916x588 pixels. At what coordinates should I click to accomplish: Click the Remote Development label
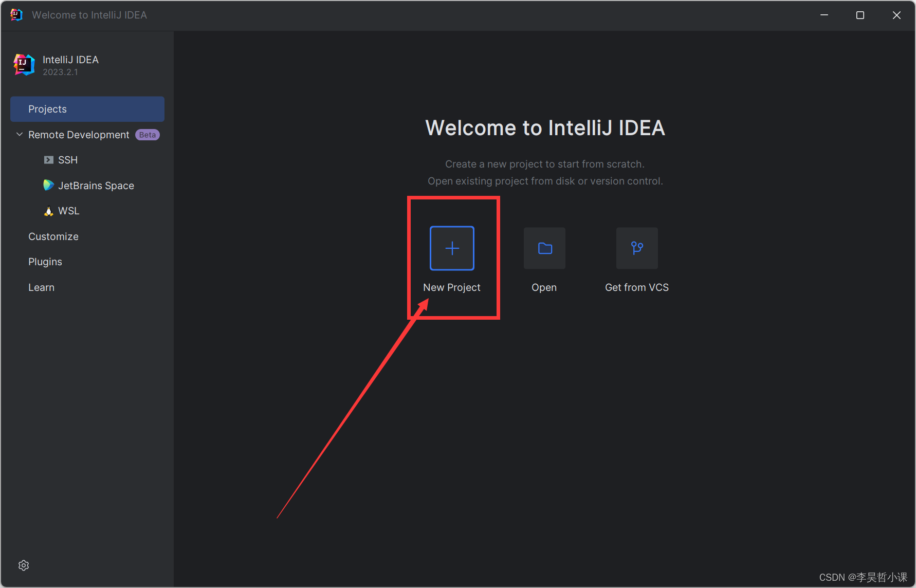79,135
